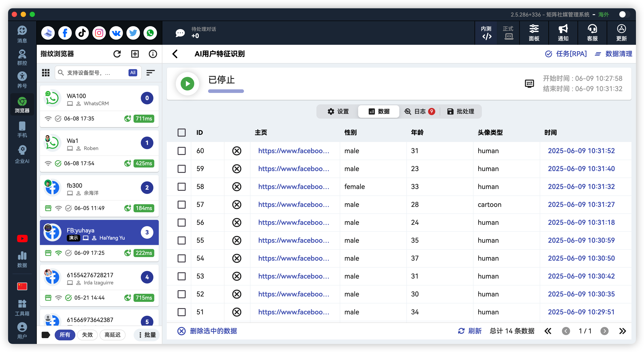The image size is (644, 352).
Task: Open the sort filter icon
Action: 150,73
